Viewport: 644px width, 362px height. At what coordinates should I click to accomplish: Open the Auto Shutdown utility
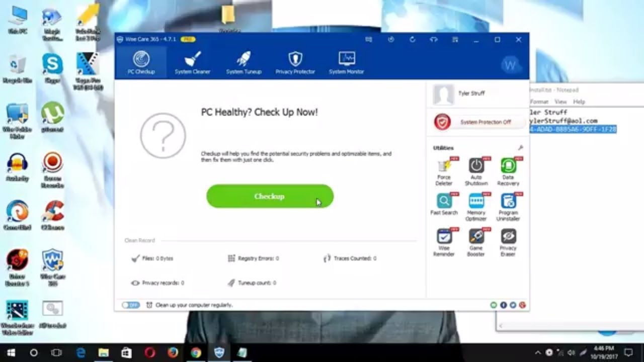(476, 171)
